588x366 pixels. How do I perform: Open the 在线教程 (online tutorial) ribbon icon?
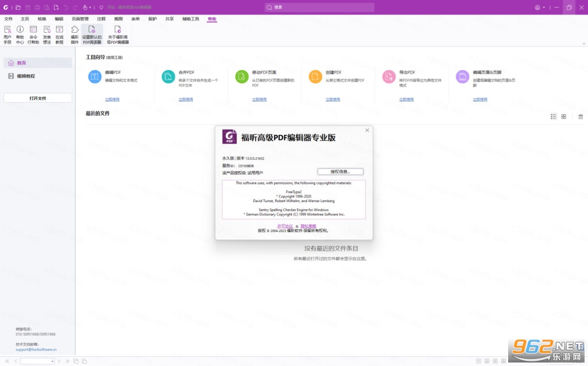pyautogui.click(x=59, y=34)
